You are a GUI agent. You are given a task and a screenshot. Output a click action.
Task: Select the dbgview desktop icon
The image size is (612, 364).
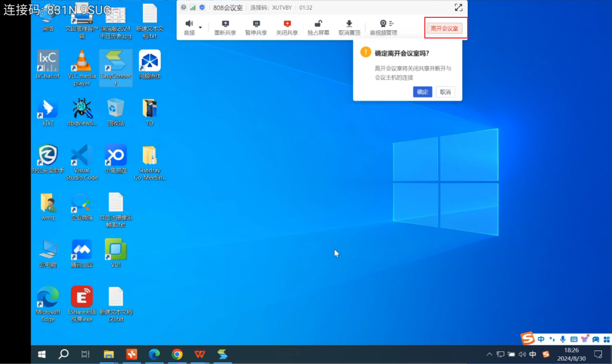pyautogui.click(x=82, y=112)
